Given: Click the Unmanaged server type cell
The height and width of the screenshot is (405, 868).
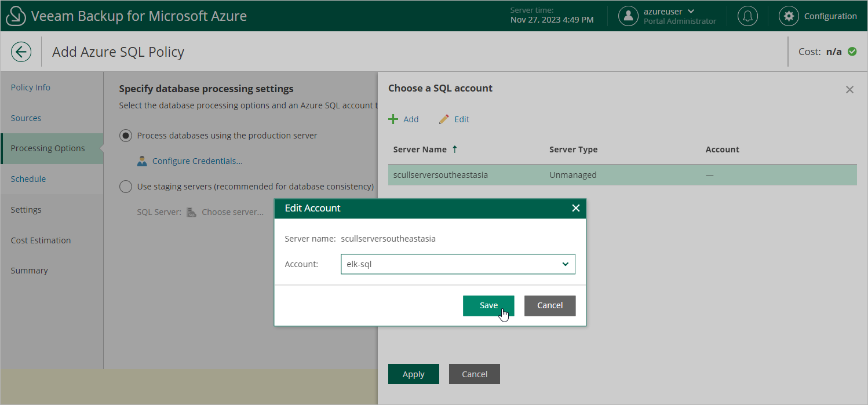Looking at the screenshot, I should [573, 175].
